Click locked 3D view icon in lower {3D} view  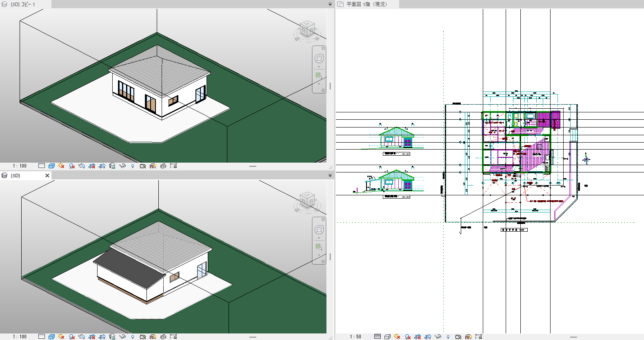click(112, 337)
